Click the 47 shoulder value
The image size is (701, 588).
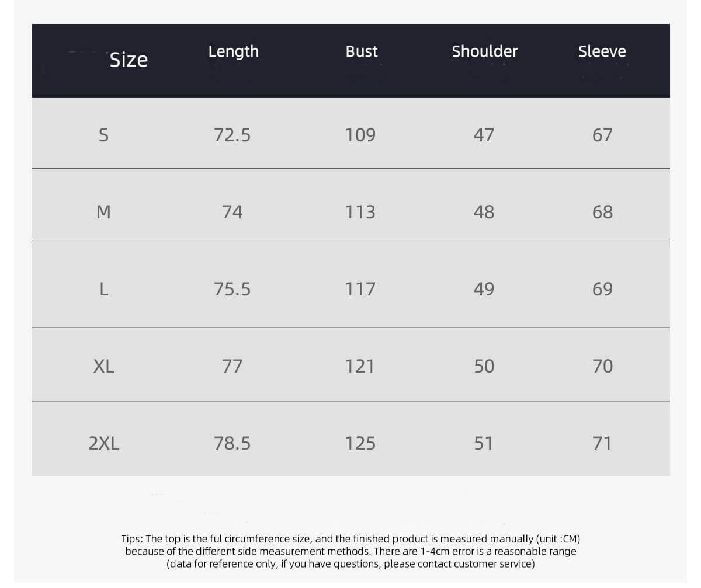pos(484,135)
